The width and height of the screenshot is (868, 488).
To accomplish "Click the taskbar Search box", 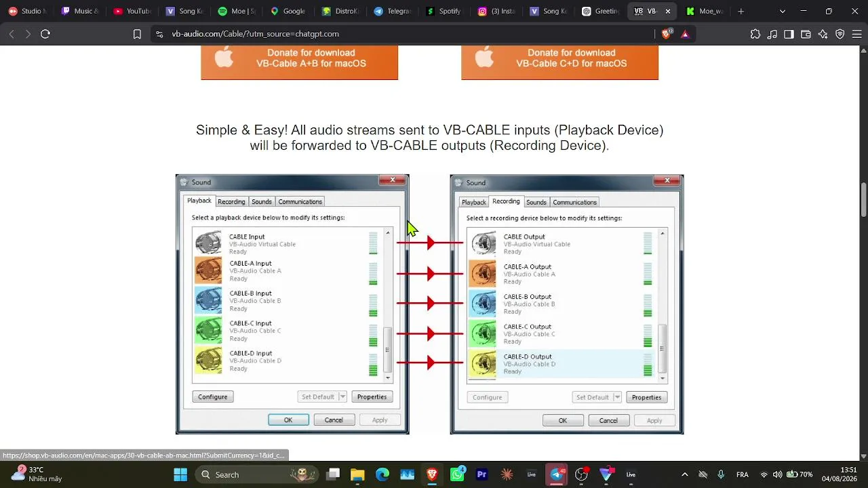I will tap(258, 474).
